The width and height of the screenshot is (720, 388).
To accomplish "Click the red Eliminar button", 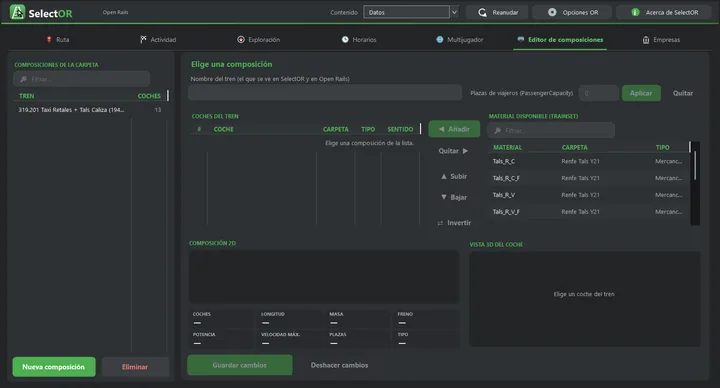I will point(135,367).
